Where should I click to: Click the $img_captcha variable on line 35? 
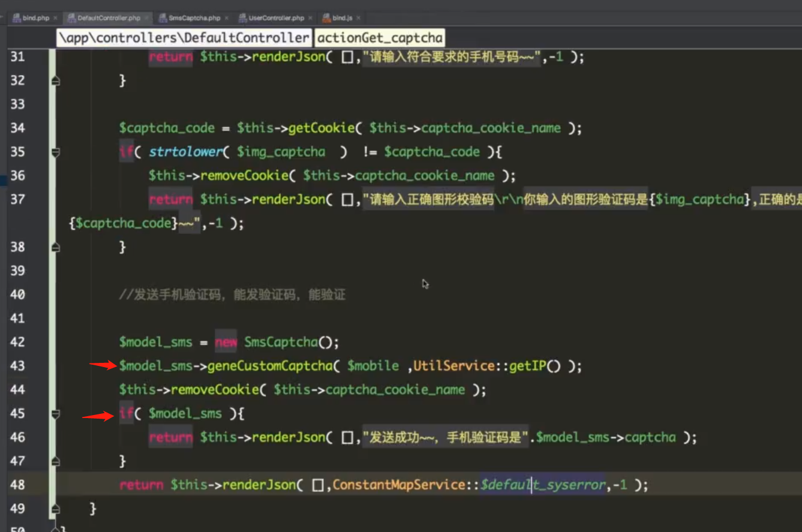pos(281,152)
